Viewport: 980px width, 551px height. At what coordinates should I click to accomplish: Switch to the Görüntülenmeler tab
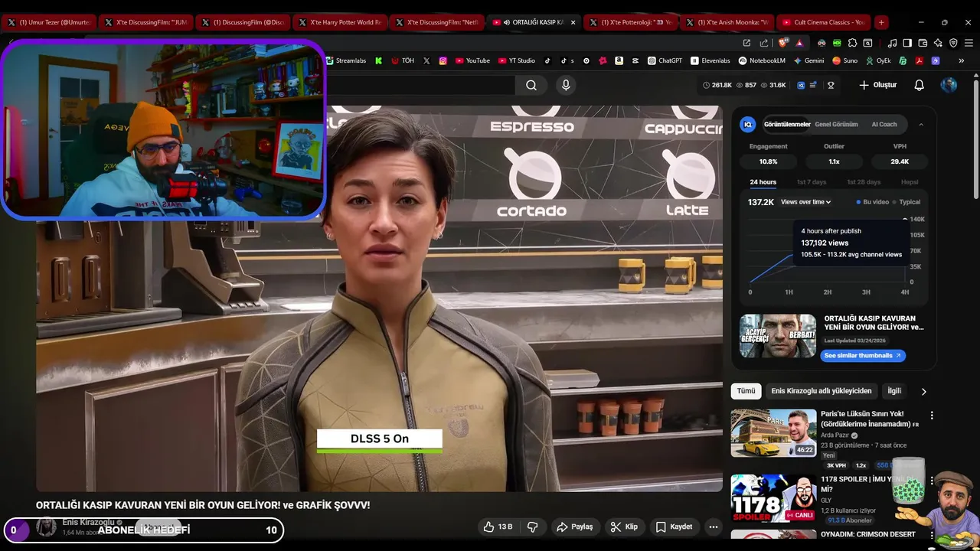[787, 124]
